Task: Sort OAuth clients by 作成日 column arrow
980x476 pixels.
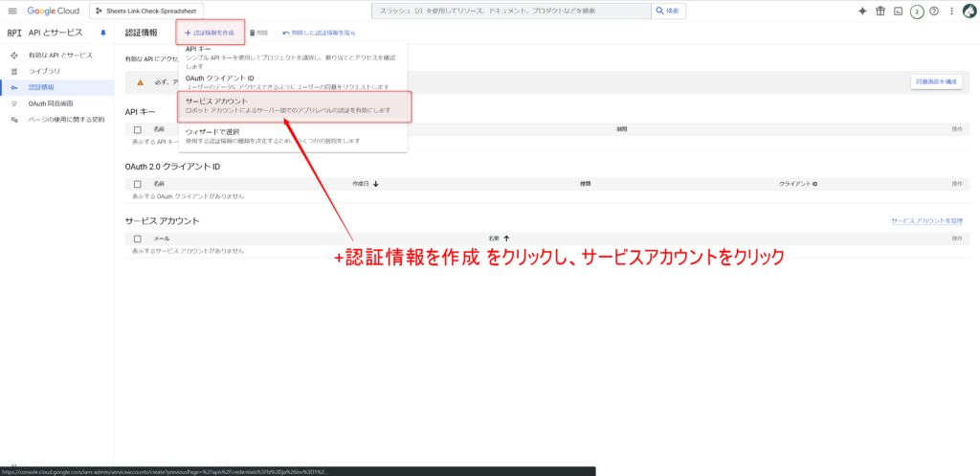Action: (x=376, y=183)
